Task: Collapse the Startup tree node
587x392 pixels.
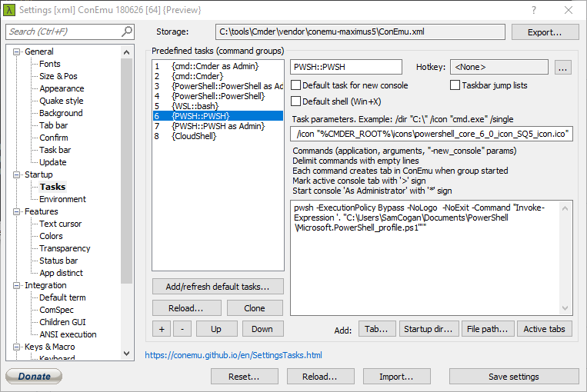Action: [x=16, y=174]
